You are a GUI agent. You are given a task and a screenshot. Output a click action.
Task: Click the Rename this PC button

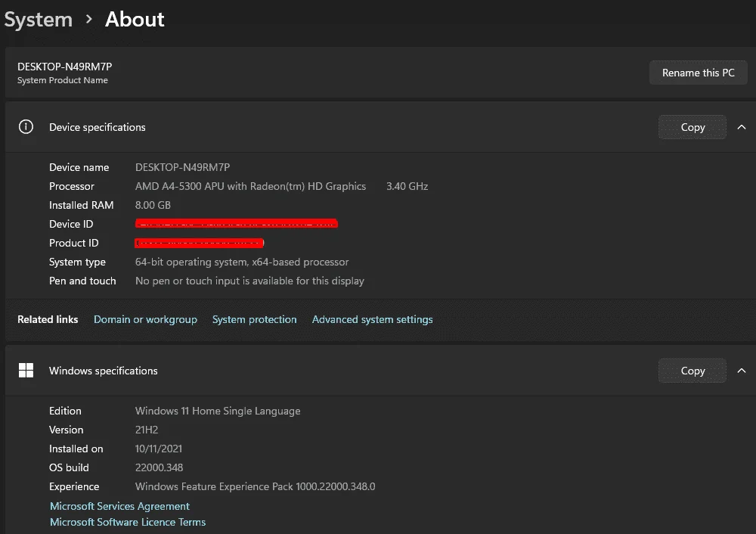[x=698, y=73]
